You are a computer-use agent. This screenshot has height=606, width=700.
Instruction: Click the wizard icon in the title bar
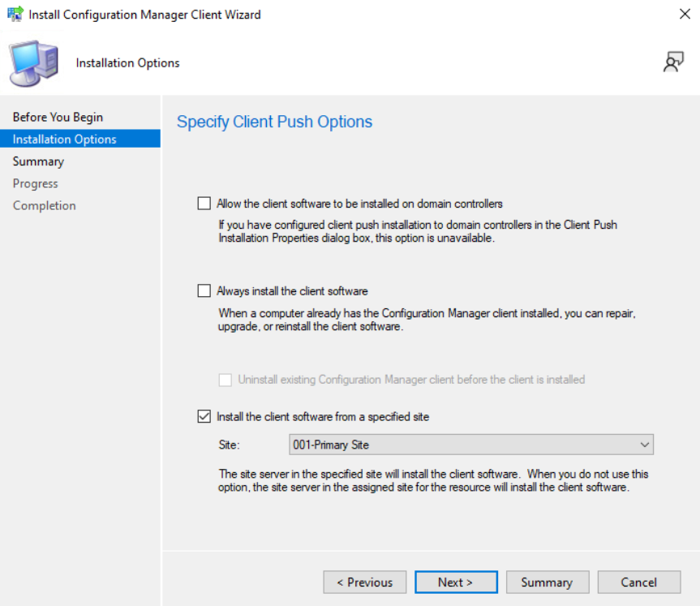[15, 15]
